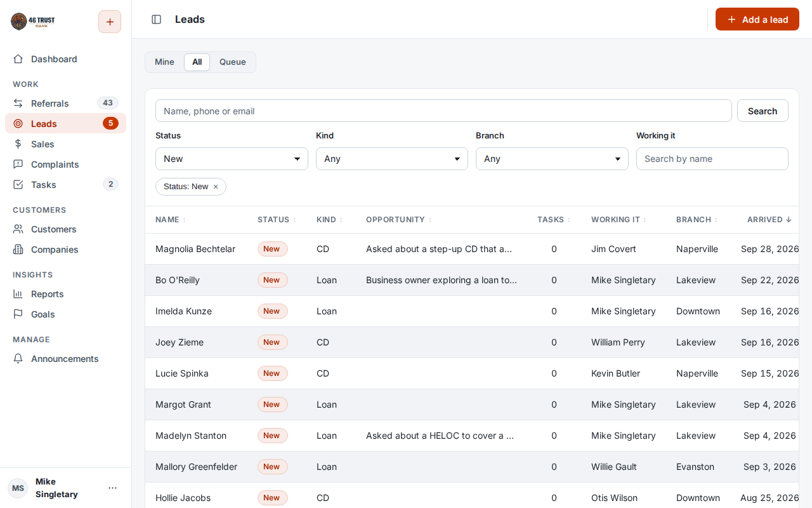Click the Referrals count badge 43
The image size is (812, 508).
point(108,103)
